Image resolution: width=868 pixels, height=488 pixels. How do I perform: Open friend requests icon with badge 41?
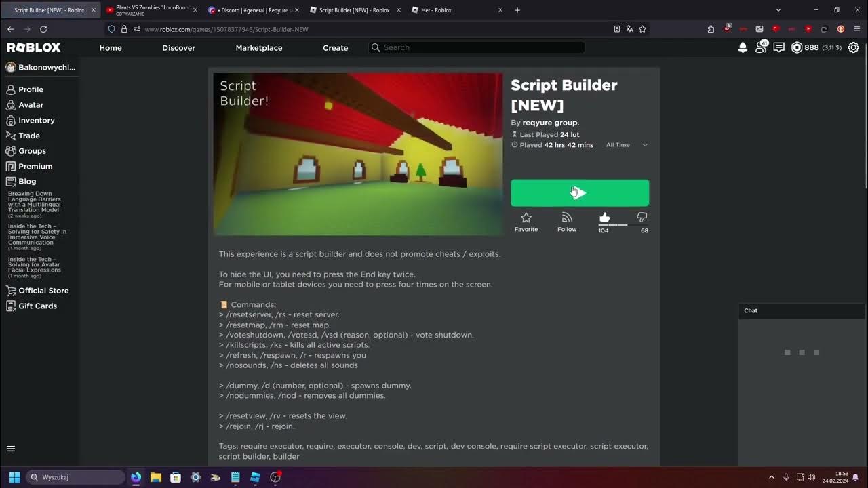point(762,47)
